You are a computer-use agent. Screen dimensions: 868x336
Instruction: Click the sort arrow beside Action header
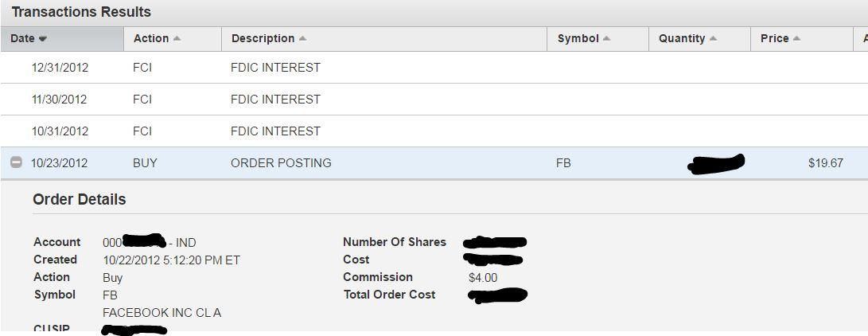click(x=177, y=39)
